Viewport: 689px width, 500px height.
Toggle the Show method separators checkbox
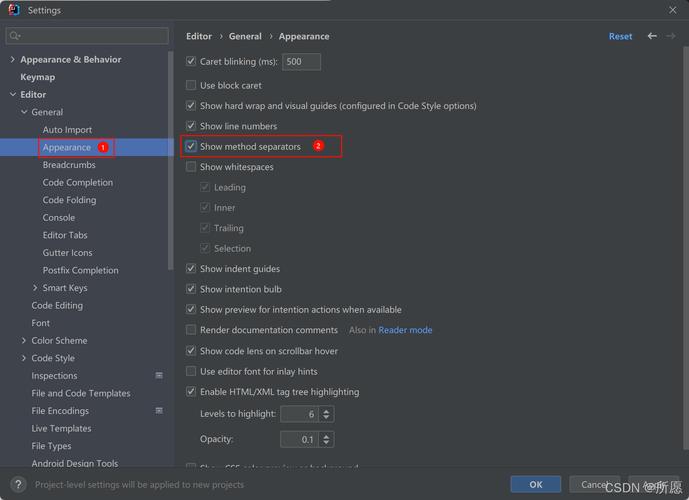[x=191, y=147]
